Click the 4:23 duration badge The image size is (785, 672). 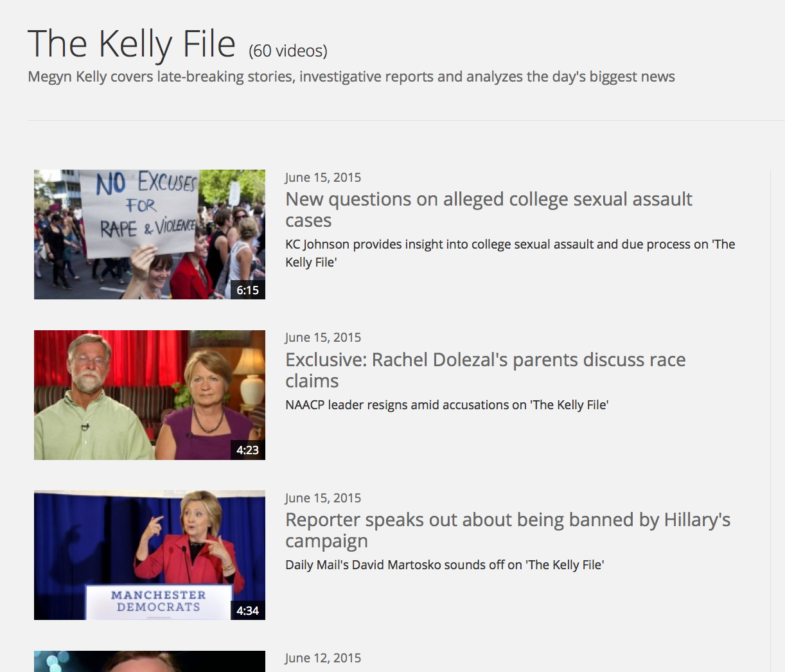click(x=248, y=450)
